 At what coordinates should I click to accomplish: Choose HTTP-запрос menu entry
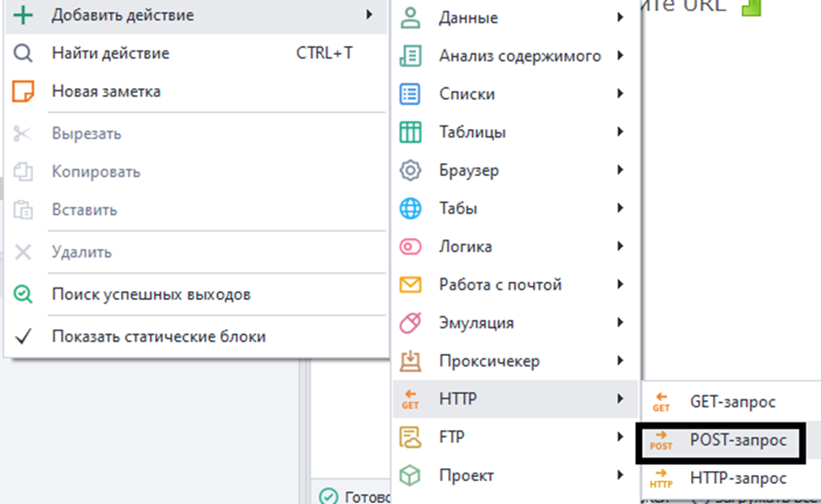737,479
